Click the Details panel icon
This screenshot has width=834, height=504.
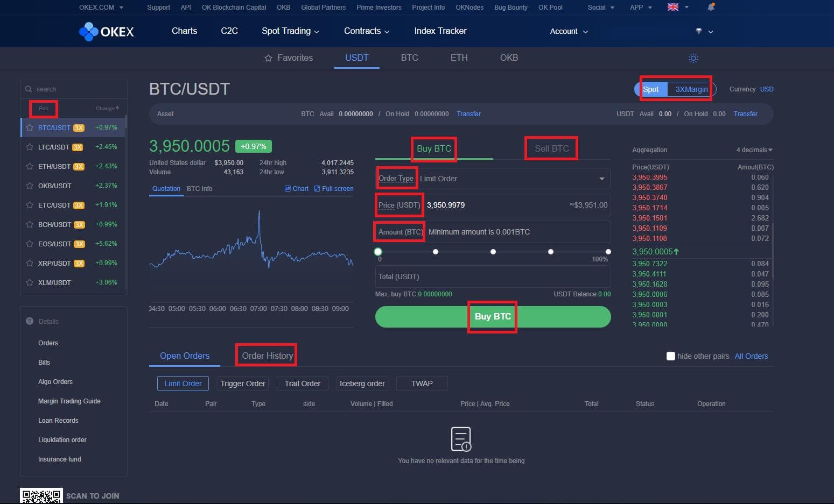tap(30, 321)
